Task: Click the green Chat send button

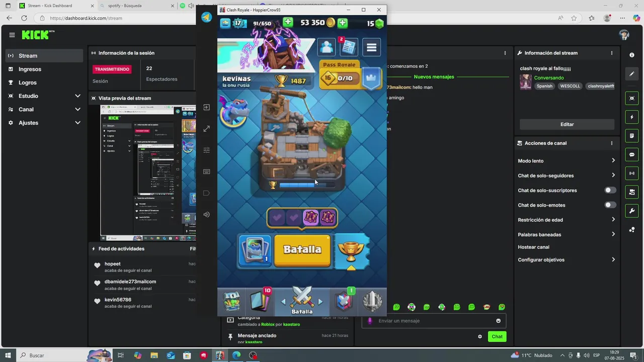Action: (x=497, y=337)
